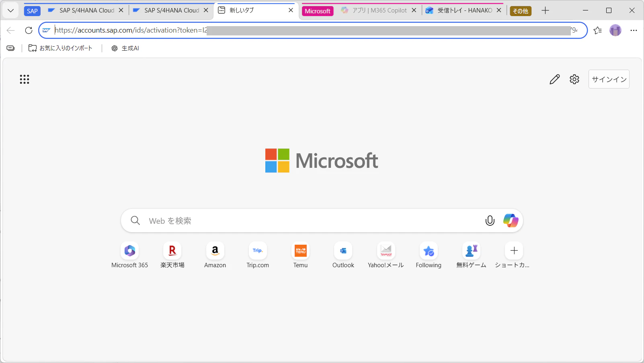Reload the page with refresh icon
The height and width of the screenshot is (363, 644).
(x=29, y=30)
